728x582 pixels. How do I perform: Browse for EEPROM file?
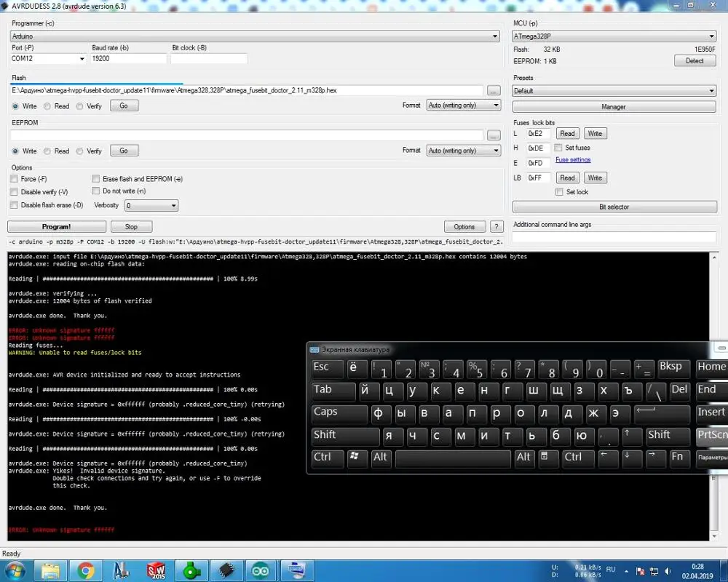494,135
